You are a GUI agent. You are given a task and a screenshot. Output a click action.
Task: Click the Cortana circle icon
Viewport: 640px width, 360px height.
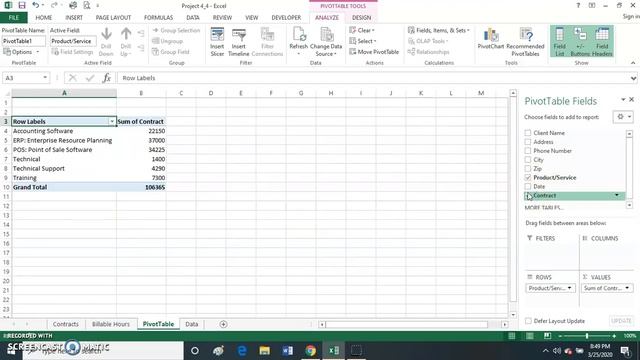(195, 351)
